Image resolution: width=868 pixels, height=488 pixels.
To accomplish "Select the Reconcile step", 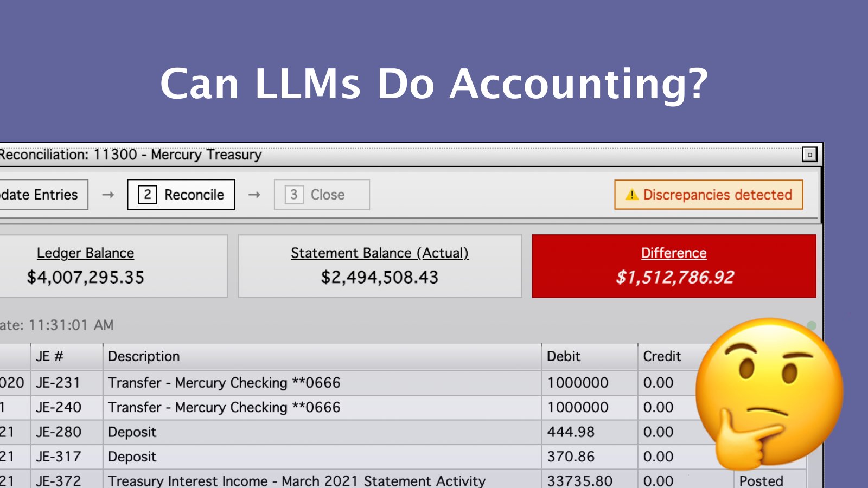I will [181, 195].
